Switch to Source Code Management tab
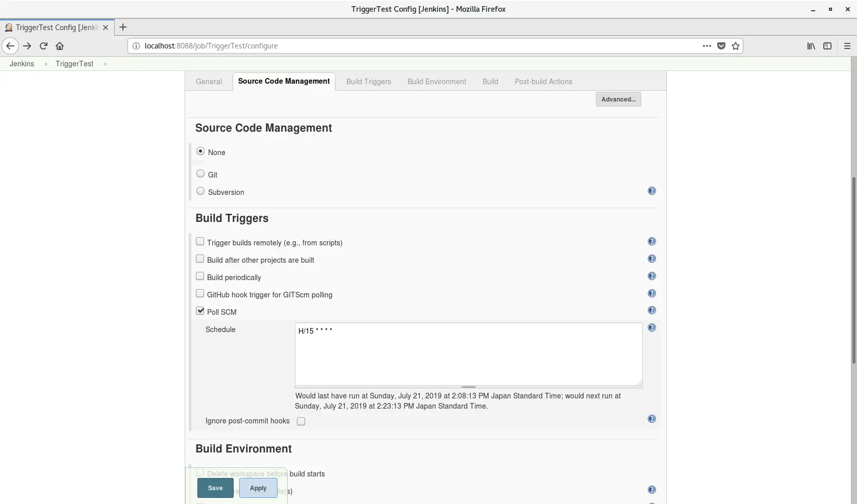Screen dimensions: 857x504 (284, 81)
